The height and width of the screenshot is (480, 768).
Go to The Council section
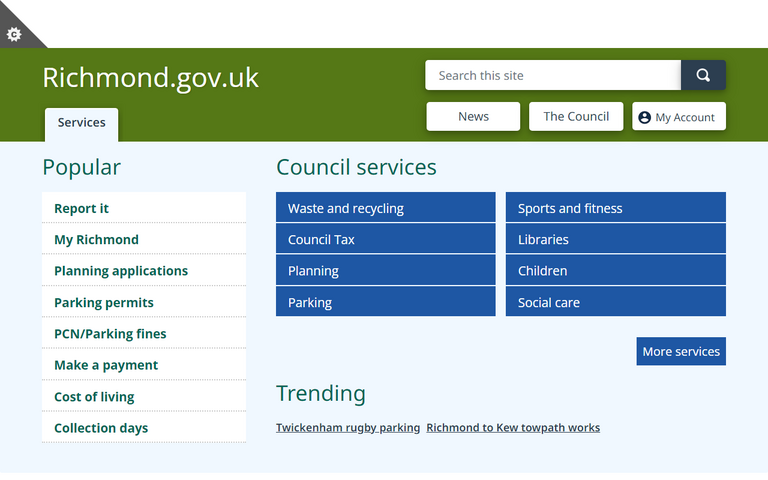[x=576, y=116]
